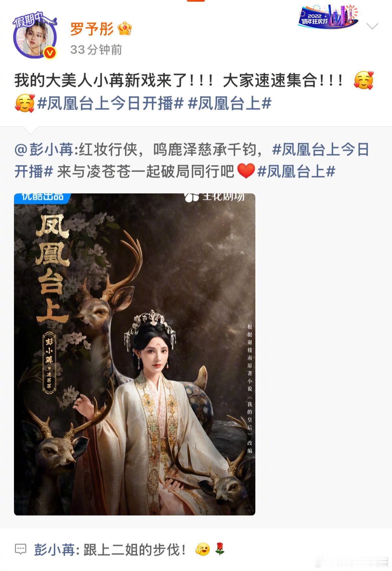Open the #凤凰台上# hashtag in 罗予彤's post
The width and height of the screenshot is (392, 571).
230,103
